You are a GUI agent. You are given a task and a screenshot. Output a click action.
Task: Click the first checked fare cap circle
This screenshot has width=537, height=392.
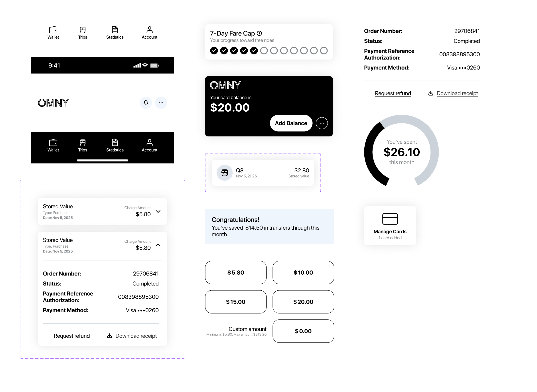[214, 51]
